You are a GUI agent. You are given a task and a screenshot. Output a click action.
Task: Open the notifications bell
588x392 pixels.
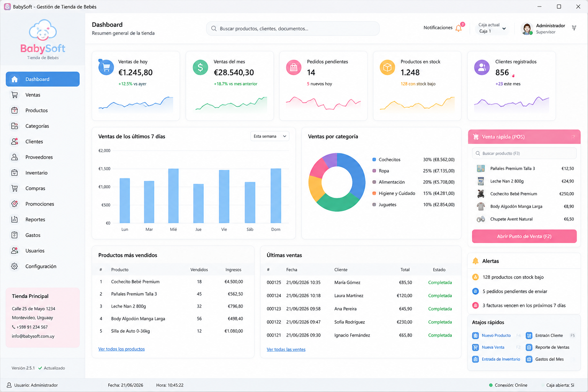coord(459,28)
